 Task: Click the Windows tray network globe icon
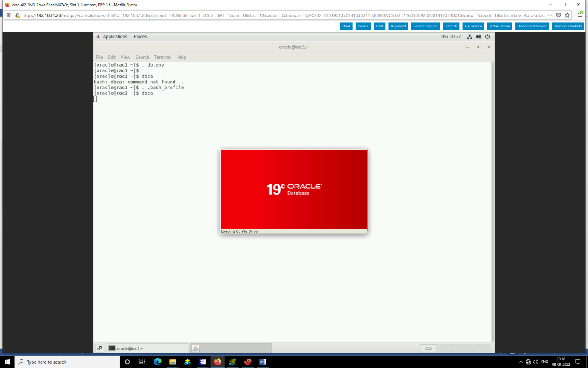(x=528, y=362)
